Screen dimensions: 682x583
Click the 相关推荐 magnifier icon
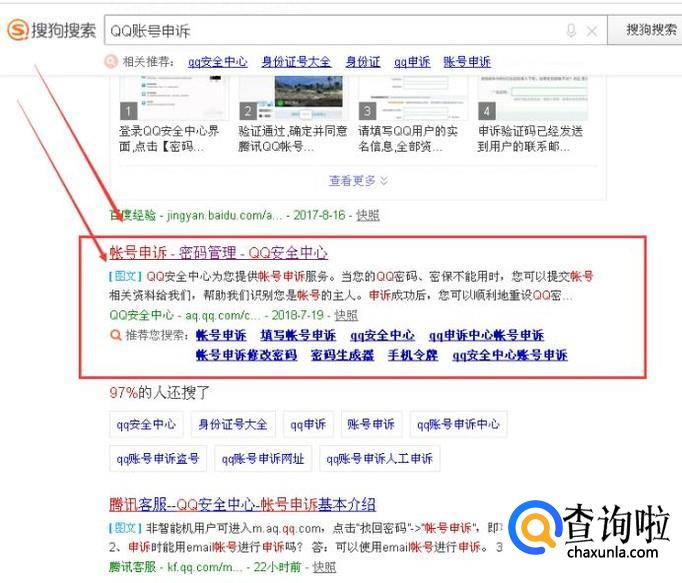pos(110,61)
